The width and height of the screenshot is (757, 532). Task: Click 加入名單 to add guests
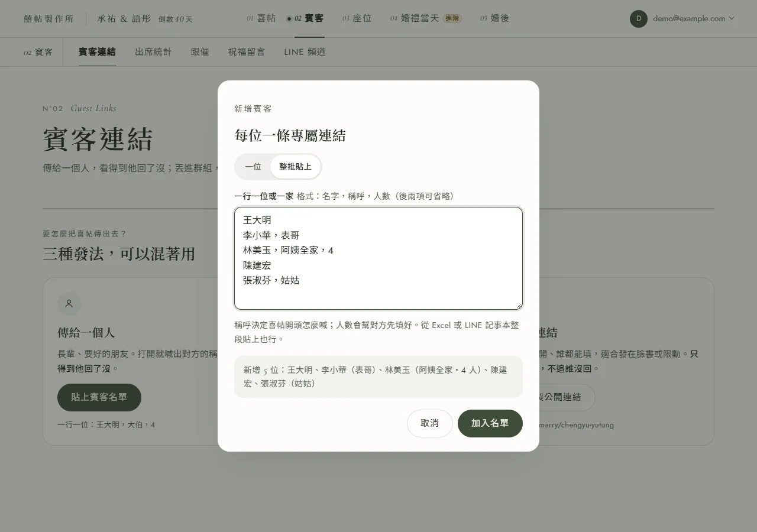(490, 423)
